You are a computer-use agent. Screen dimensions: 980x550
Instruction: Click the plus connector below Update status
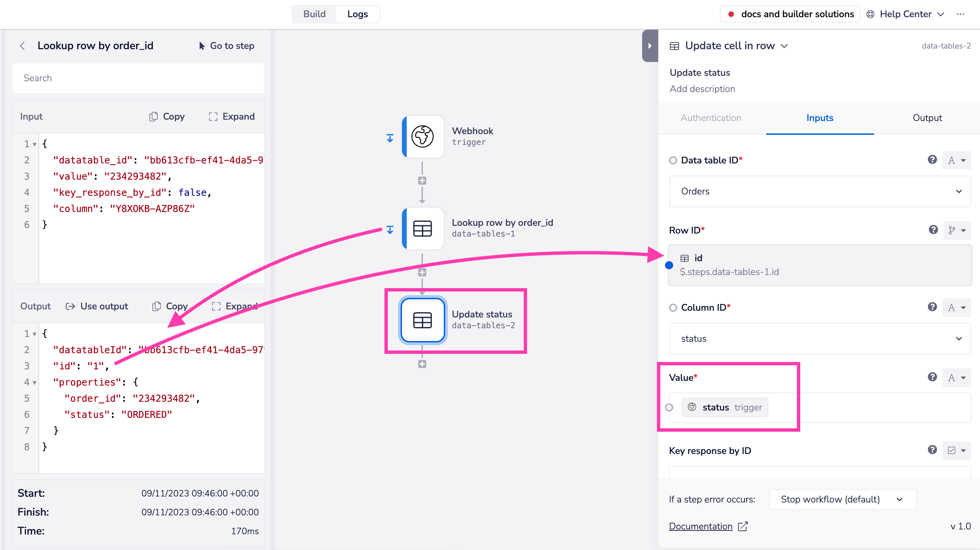coord(422,364)
